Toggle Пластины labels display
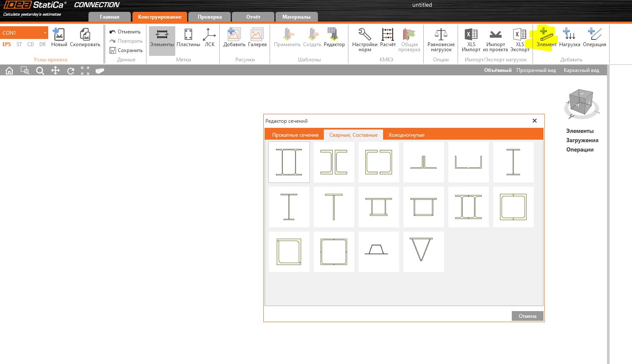632x364 pixels. click(188, 37)
